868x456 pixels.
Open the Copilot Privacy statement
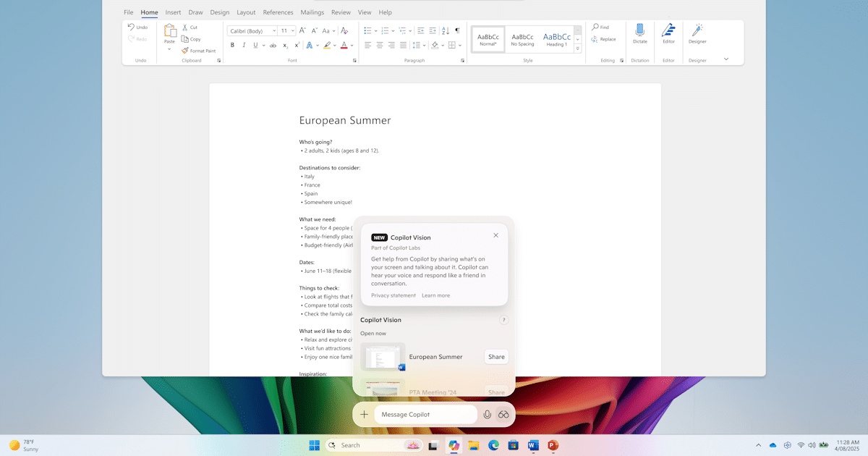(x=393, y=295)
